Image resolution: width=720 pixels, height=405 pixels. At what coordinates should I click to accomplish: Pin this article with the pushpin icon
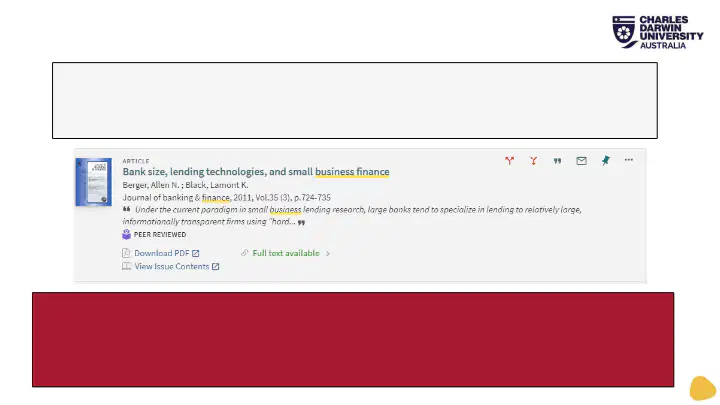click(x=606, y=160)
